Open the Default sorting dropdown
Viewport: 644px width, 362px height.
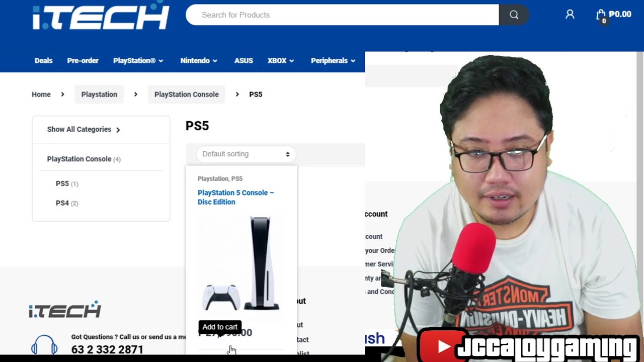tap(246, 154)
